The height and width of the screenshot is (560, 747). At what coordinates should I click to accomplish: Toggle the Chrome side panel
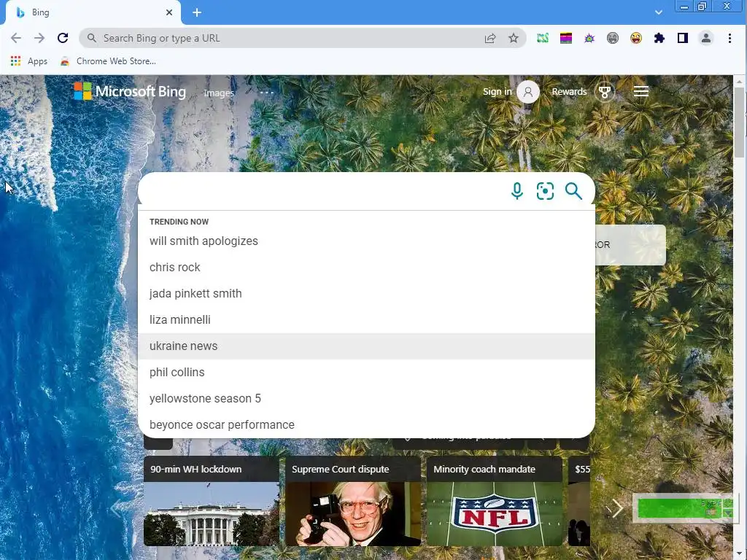click(683, 38)
